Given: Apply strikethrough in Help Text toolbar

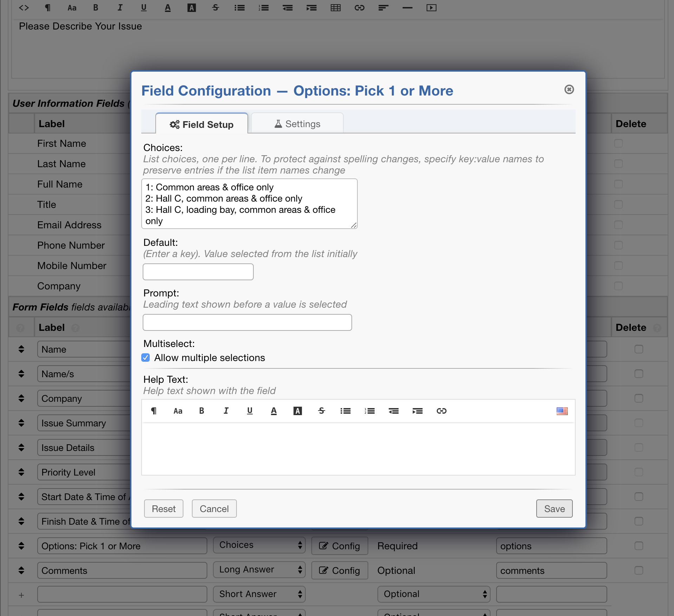Looking at the screenshot, I should point(322,411).
